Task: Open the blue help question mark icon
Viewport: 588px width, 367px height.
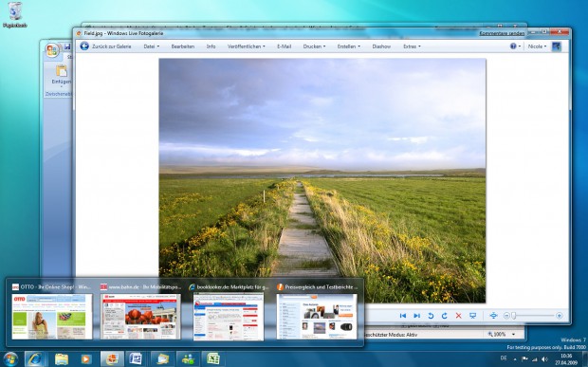Action: click(513, 46)
